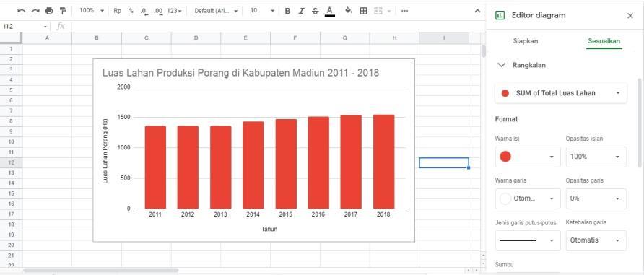Open the text color picker
This screenshot has width=644, height=275.
click(x=329, y=11)
